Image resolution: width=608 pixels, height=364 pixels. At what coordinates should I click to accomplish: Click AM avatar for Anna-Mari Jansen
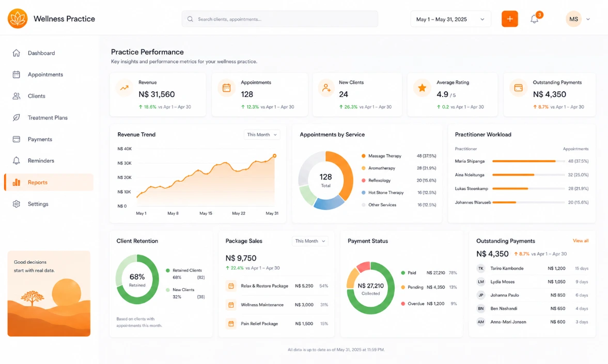coord(481,322)
